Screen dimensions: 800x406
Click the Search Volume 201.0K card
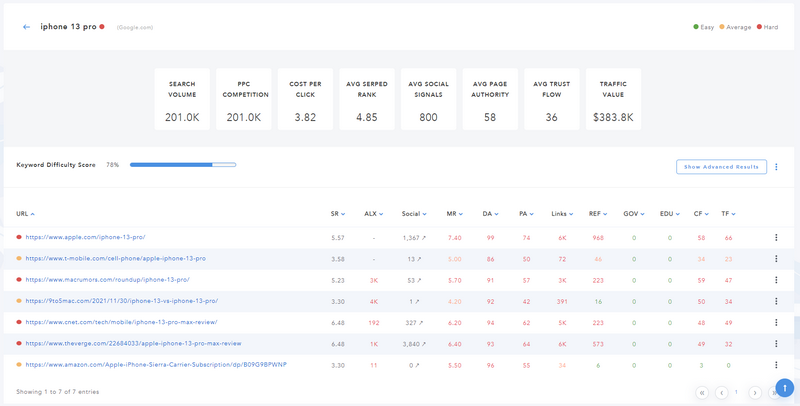182,99
